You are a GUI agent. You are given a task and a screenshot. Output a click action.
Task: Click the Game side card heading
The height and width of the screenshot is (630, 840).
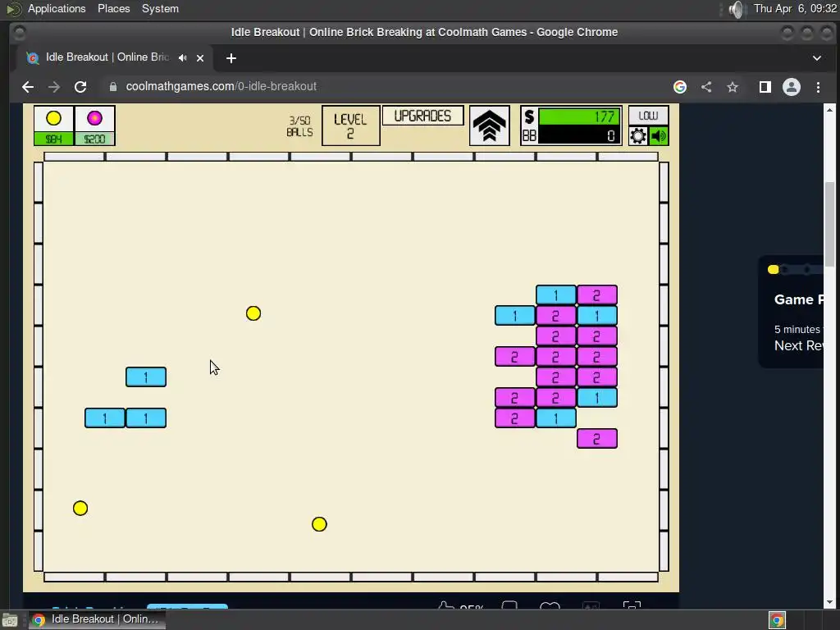(798, 299)
